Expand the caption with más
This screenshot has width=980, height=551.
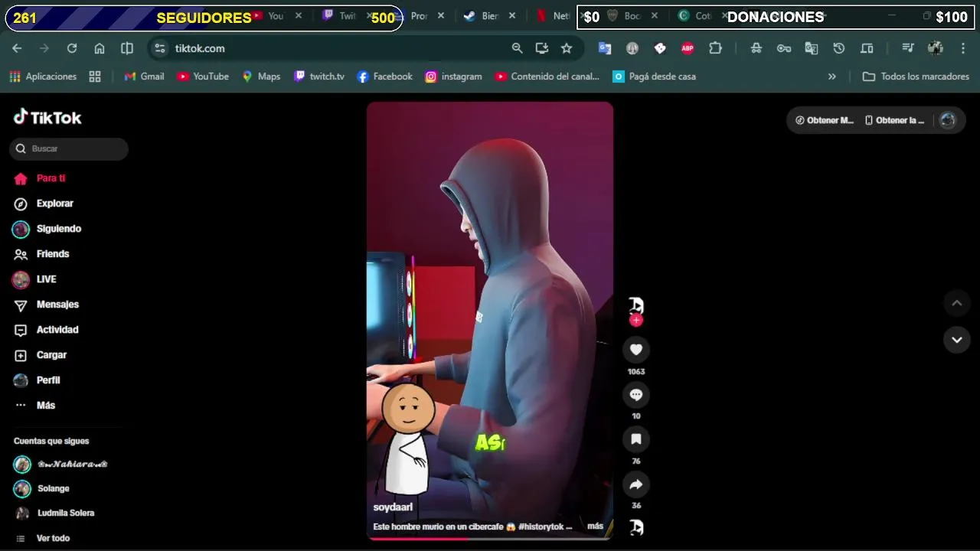595,527
